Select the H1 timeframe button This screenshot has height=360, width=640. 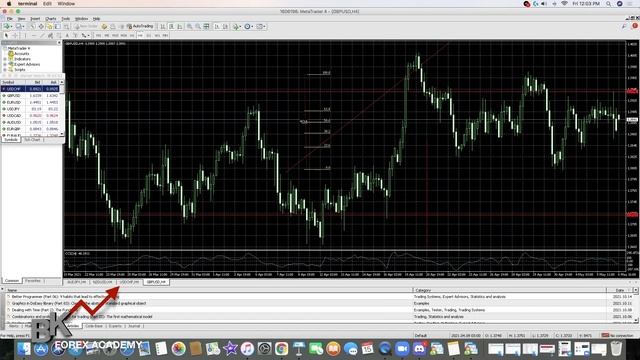[132, 36]
